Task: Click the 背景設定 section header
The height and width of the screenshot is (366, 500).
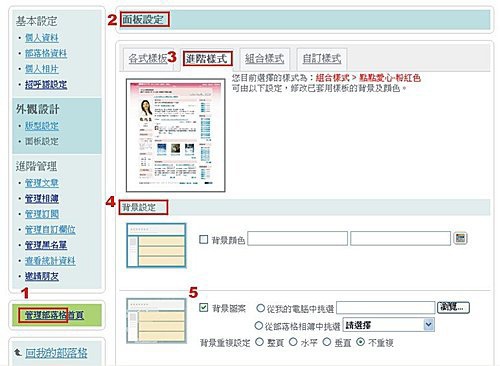Action: pyautogui.click(x=138, y=208)
